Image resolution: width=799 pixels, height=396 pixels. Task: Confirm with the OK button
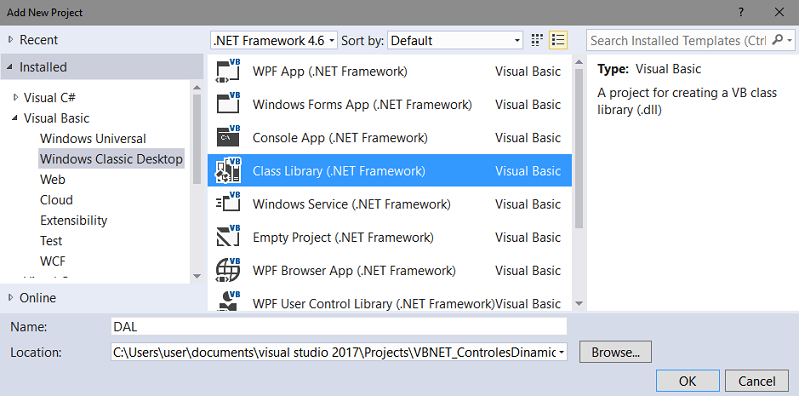[x=687, y=381]
